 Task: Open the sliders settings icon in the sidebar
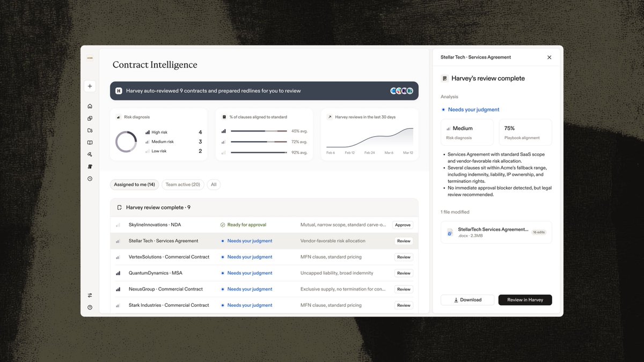pos(90,295)
